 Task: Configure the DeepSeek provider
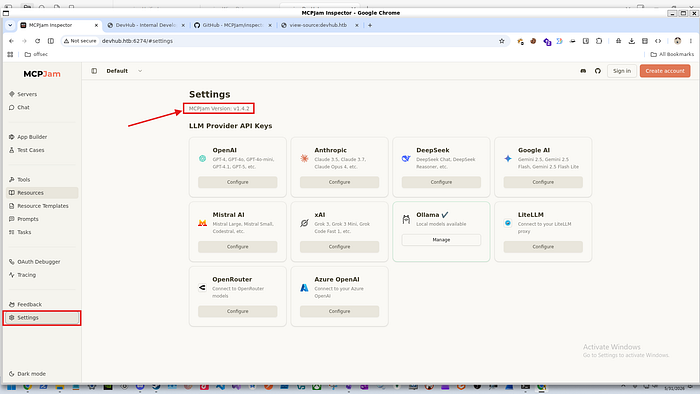coord(441,182)
